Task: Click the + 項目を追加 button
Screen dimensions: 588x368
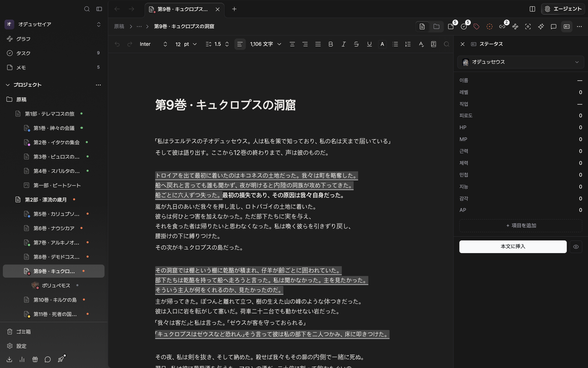Action: tap(521, 226)
